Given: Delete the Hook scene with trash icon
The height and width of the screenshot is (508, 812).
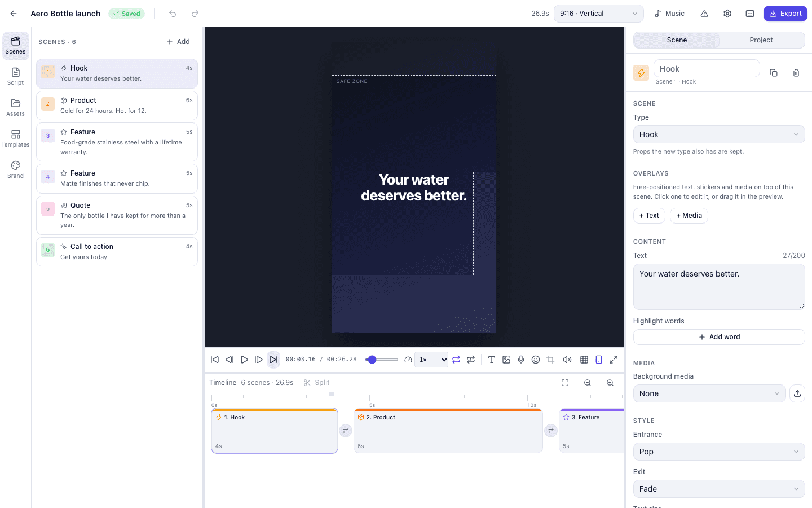Looking at the screenshot, I should tap(796, 73).
